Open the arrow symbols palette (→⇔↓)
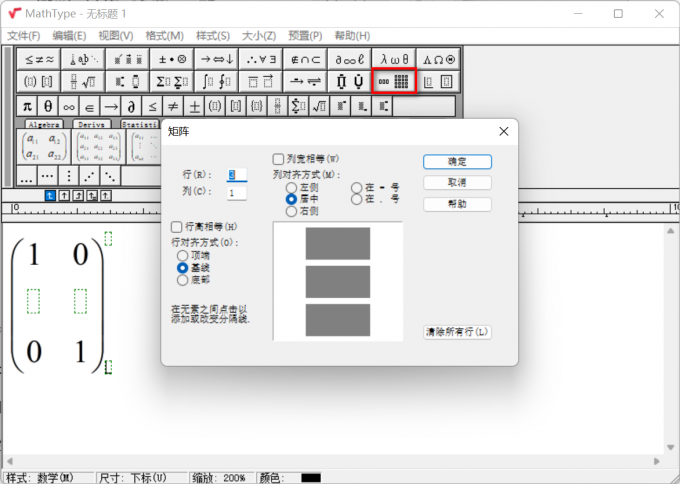 pos(216,59)
